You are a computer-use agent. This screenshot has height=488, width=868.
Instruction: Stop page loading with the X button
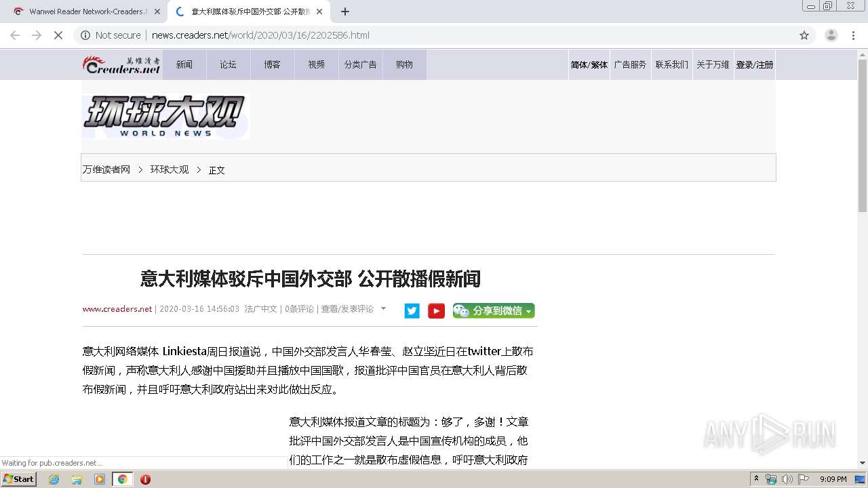[x=58, y=35]
